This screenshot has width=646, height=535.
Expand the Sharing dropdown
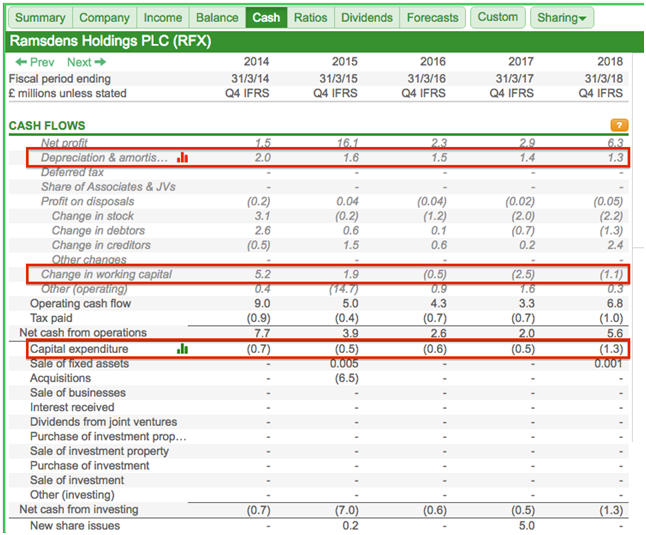click(x=562, y=18)
